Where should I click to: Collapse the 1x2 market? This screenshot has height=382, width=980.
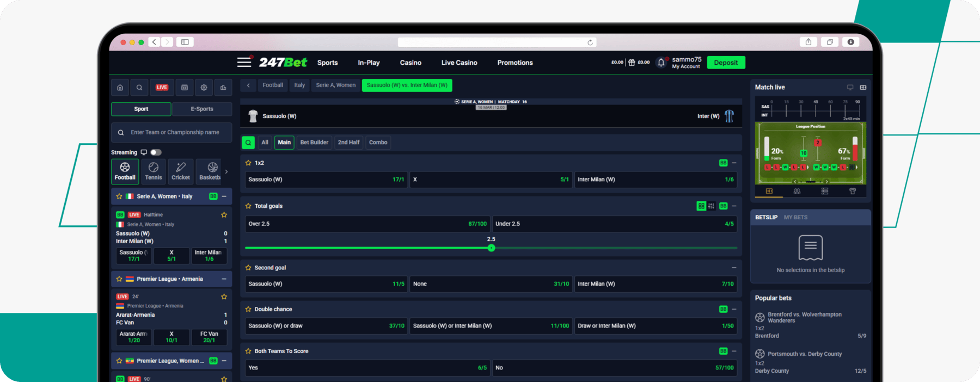pyautogui.click(x=734, y=163)
